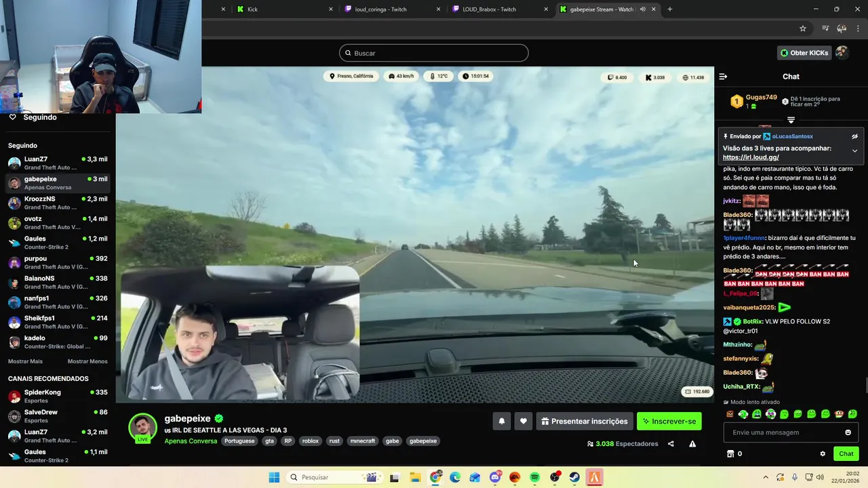The width and height of the screenshot is (868, 488).
Task: Follow or unfollow with the heart button
Action: (523, 421)
